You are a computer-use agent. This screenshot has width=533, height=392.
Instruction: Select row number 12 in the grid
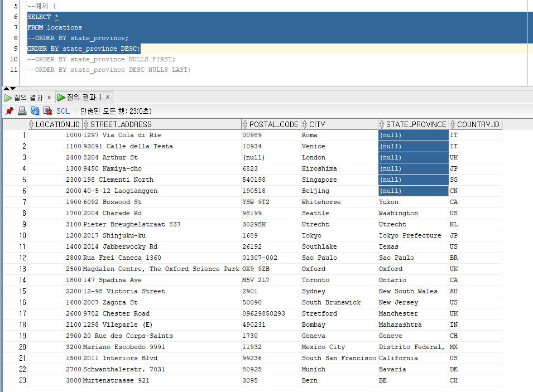pos(15,258)
